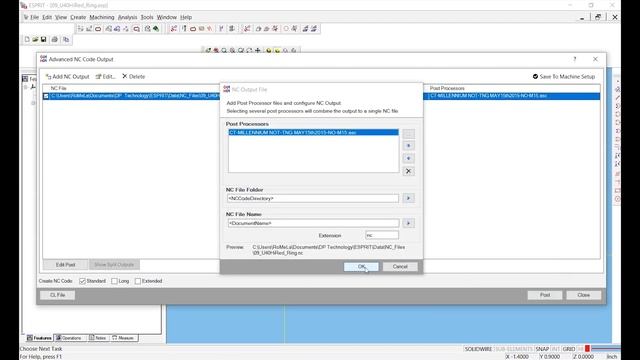Click the Post button
Viewport: 640px width, 360px height.
click(x=544, y=295)
